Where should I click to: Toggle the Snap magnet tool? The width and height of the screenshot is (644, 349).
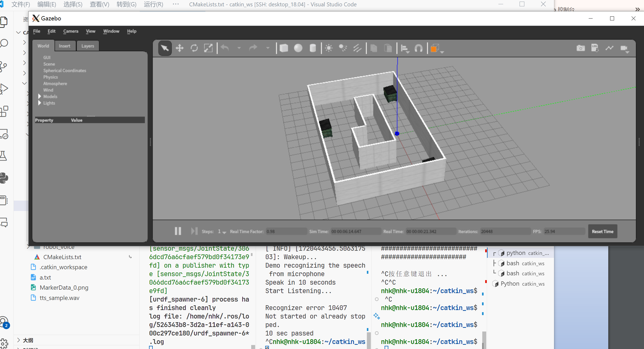[419, 48]
